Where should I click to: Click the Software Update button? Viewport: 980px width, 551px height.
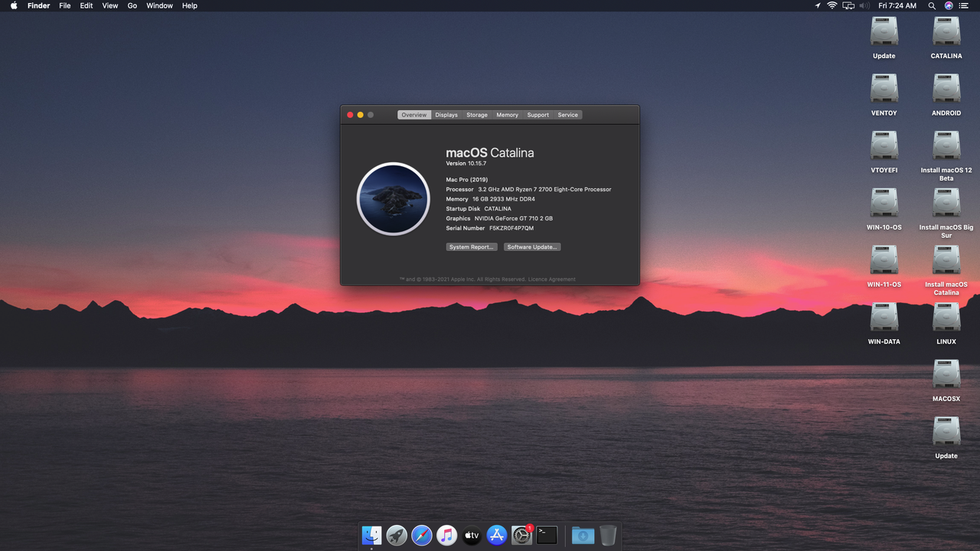(531, 246)
